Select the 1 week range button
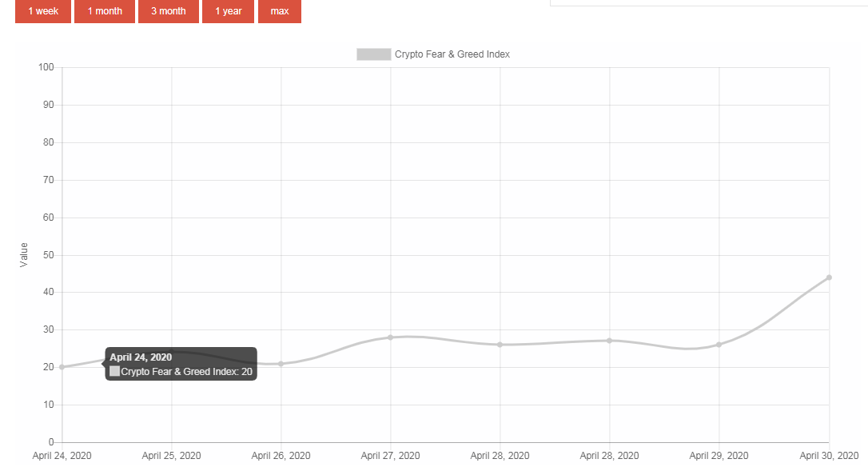868x475 pixels. (43, 11)
